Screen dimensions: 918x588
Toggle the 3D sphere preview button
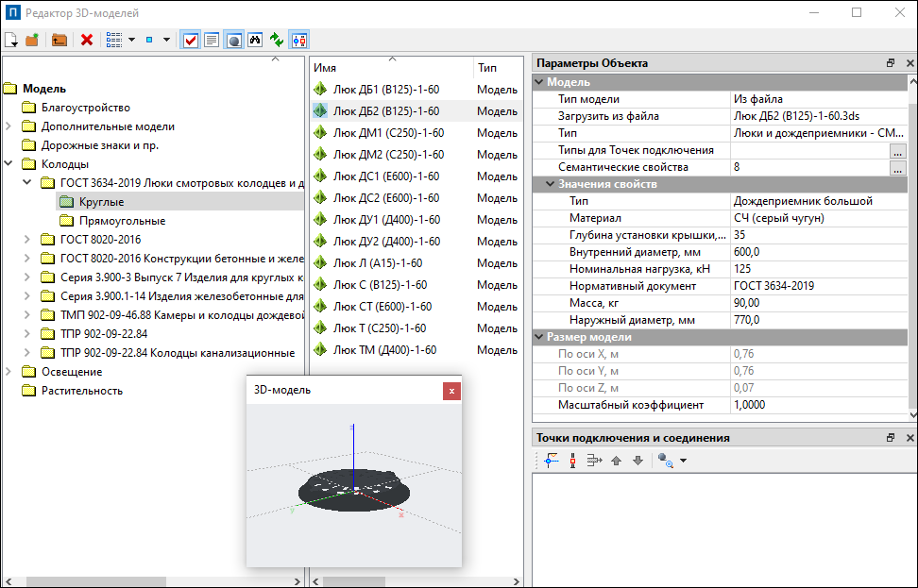coord(233,40)
